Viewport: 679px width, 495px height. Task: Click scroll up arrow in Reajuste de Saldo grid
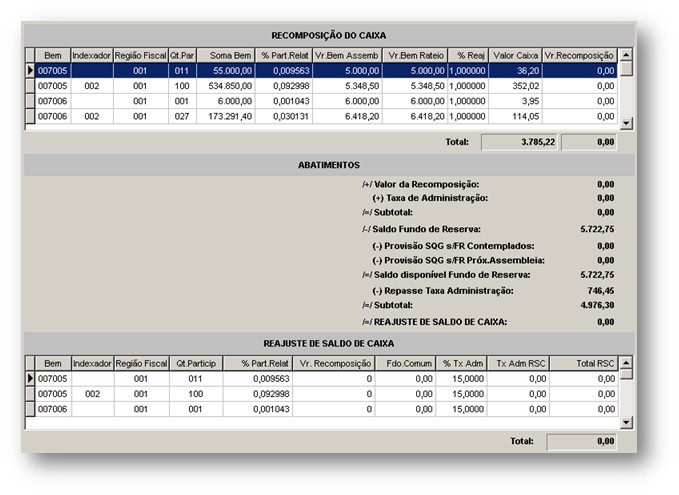(x=626, y=362)
